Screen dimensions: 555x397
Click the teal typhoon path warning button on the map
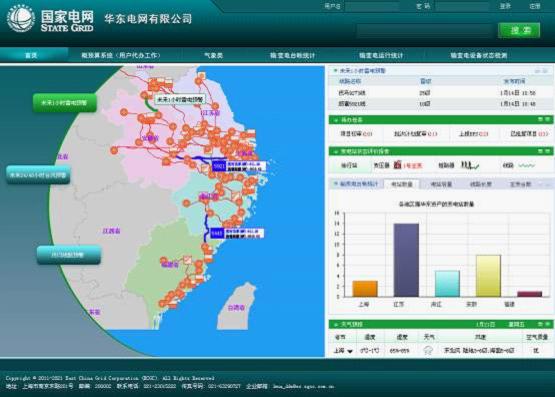[69, 255]
